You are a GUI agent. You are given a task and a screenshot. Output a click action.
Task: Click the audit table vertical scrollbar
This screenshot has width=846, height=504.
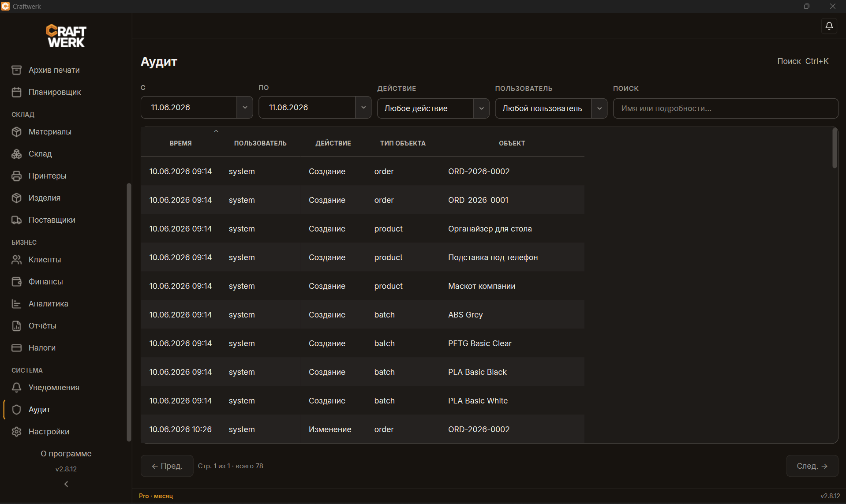[835, 148]
